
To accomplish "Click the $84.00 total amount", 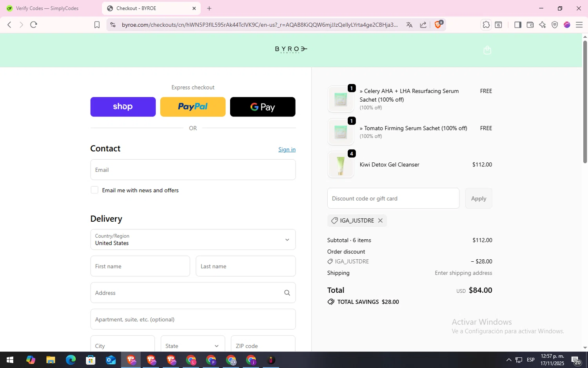I will 480,290.
